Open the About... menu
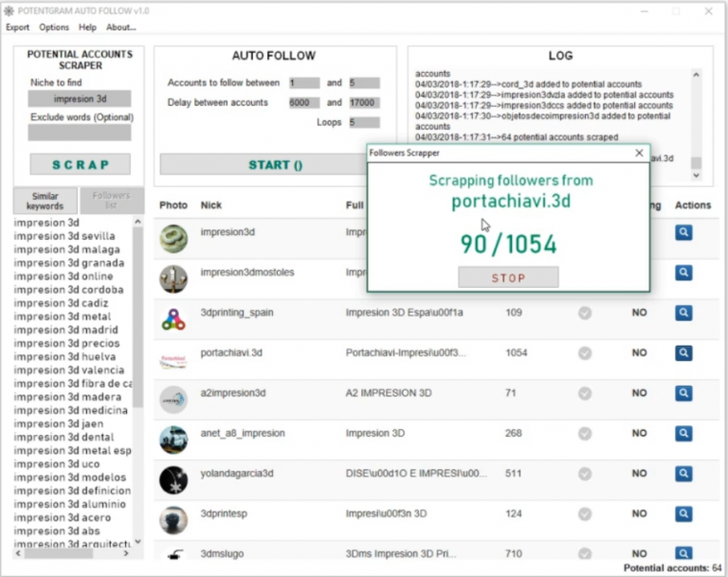The height and width of the screenshot is (577, 728). [120, 27]
